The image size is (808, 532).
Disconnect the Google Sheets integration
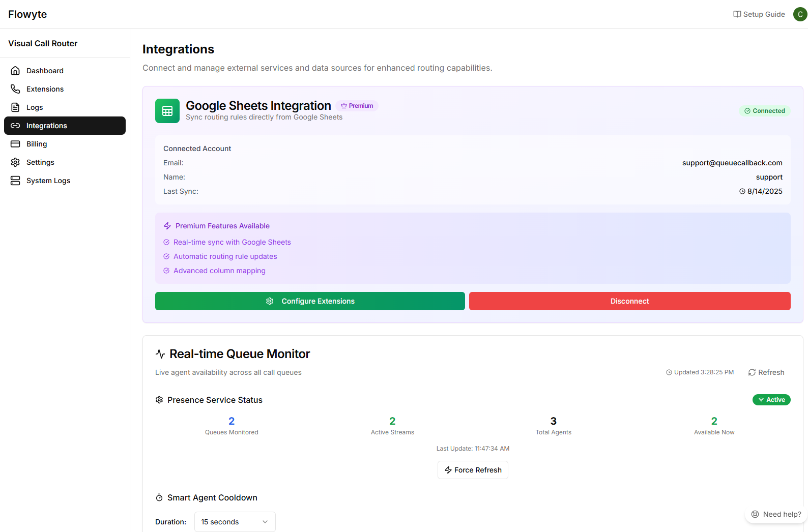[x=629, y=301]
